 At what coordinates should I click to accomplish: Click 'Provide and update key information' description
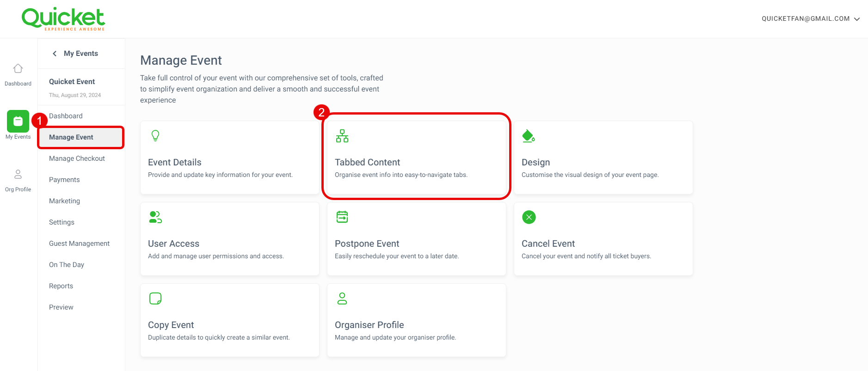pos(220,175)
